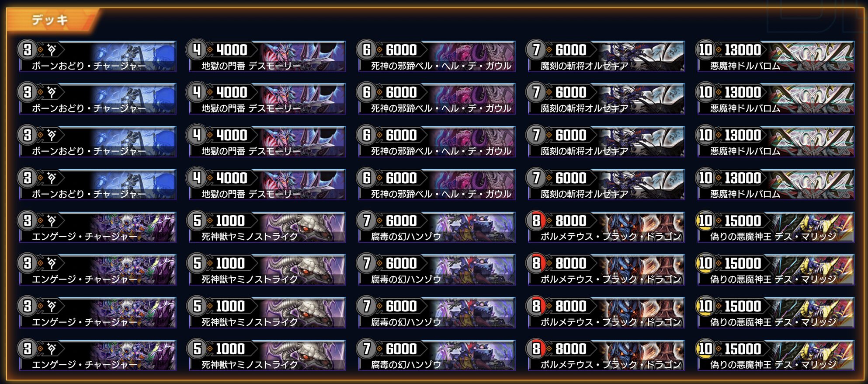Open the bottommost 腐毒の幻ハンゾウ card entry
Viewport: 868px width, 384px height.
[x=436, y=355]
